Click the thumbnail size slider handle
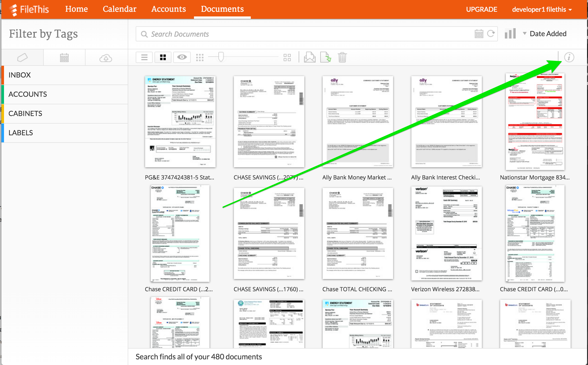 pos(221,57)
